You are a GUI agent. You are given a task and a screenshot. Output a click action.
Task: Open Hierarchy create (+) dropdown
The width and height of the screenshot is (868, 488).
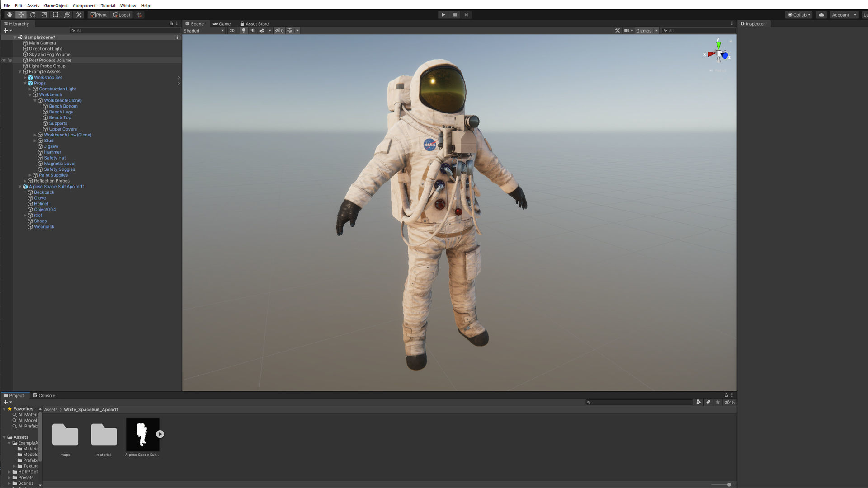coord(8,31)
